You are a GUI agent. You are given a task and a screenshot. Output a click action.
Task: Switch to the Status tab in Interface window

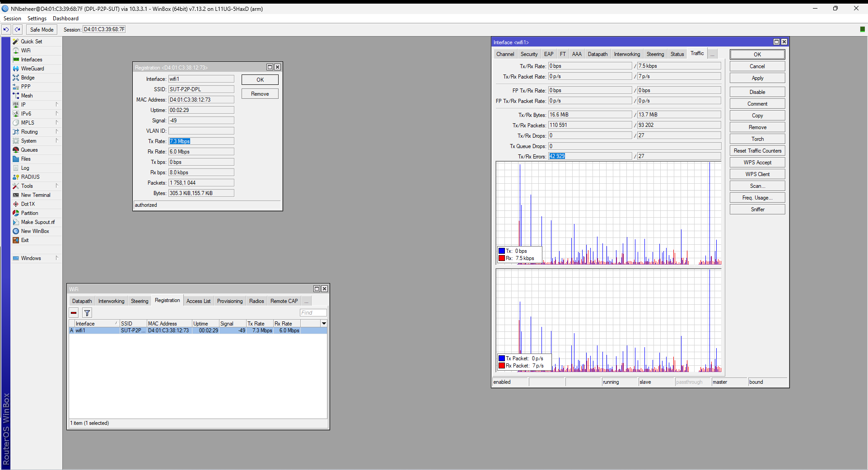[x=677, y=54]
